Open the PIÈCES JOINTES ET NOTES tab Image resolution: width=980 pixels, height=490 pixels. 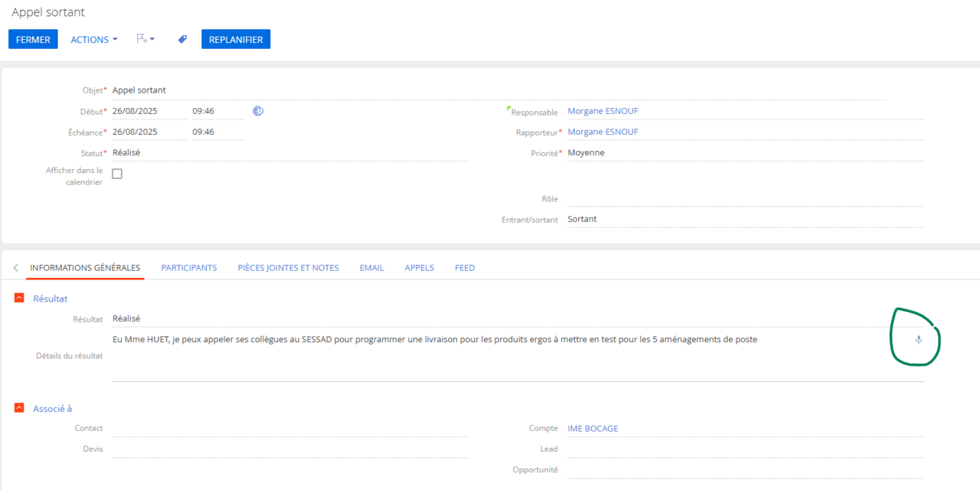point(289,268)
